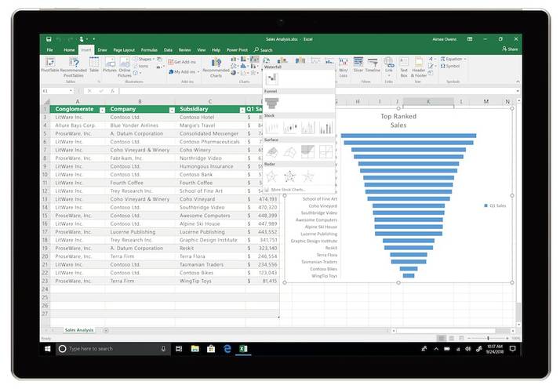Open Recommended PivotTables
The width and height of the screenshot is (560, 392).
click(x=74, y=67)
